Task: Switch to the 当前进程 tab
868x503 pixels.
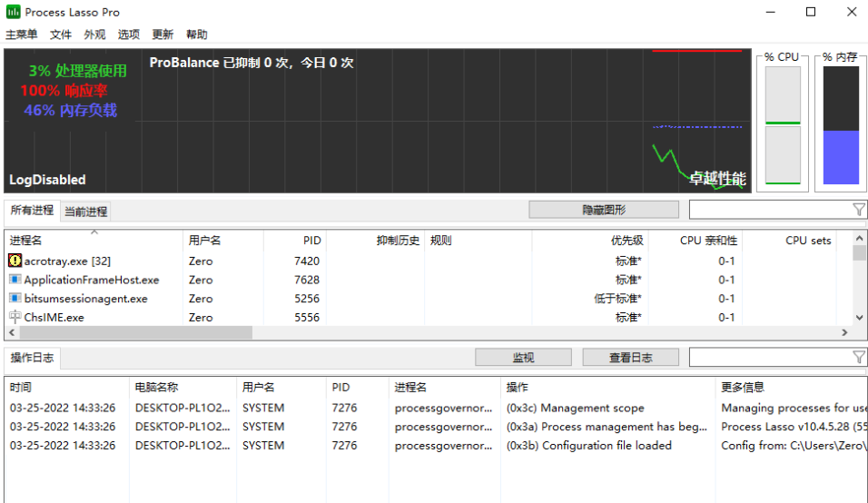Action: click(x=86, y=212)
